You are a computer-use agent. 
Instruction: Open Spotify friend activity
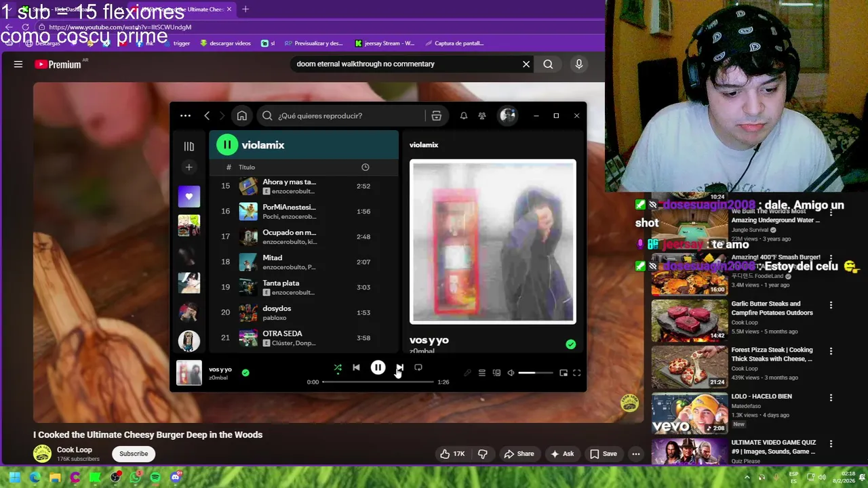pos(482,116)
